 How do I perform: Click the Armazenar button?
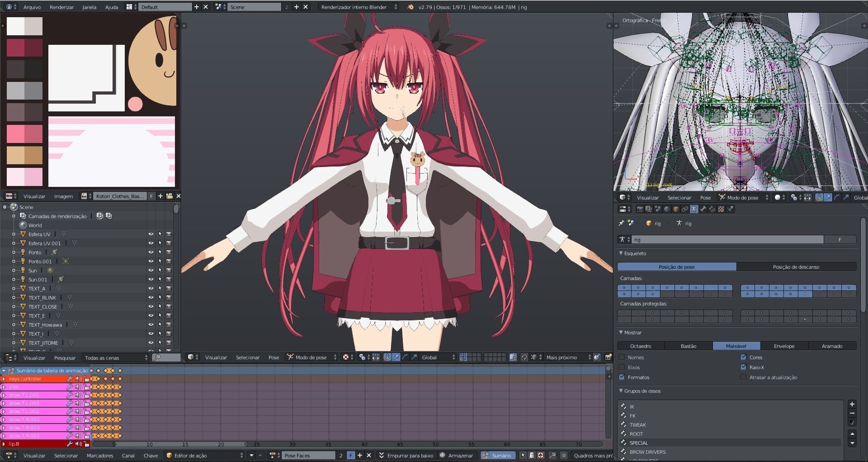[x=456, y=456]
